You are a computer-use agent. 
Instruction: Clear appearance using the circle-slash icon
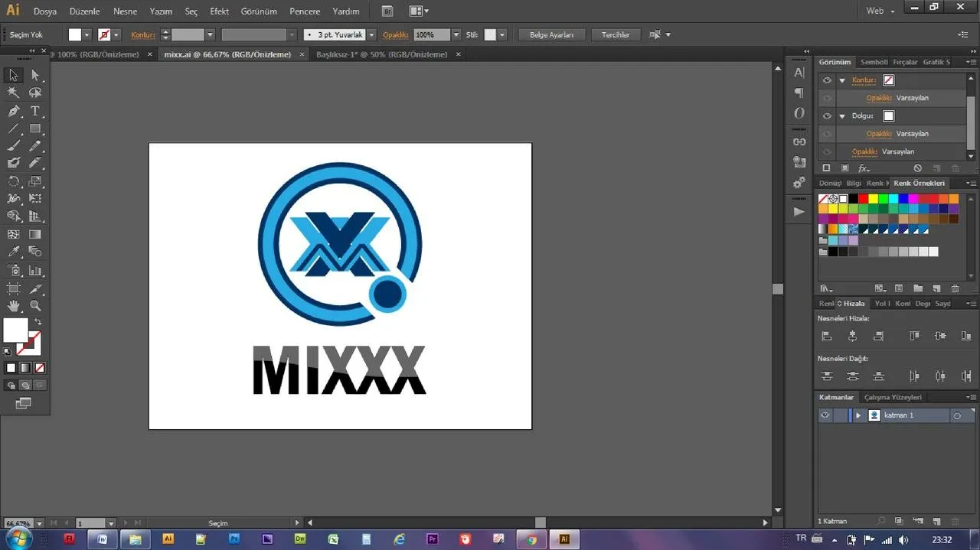pyautogui.click(x=918, y=168)
